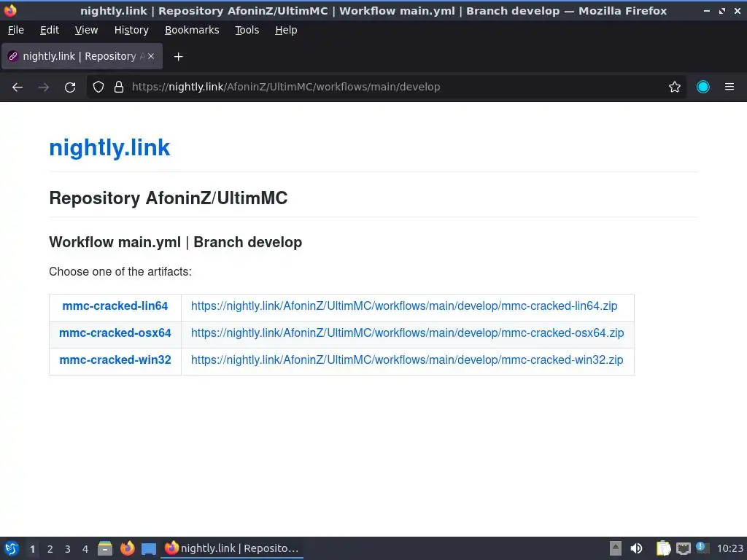747x560 pixels.
Task: Close the nightly.link tab
Action: coord(151,56)
